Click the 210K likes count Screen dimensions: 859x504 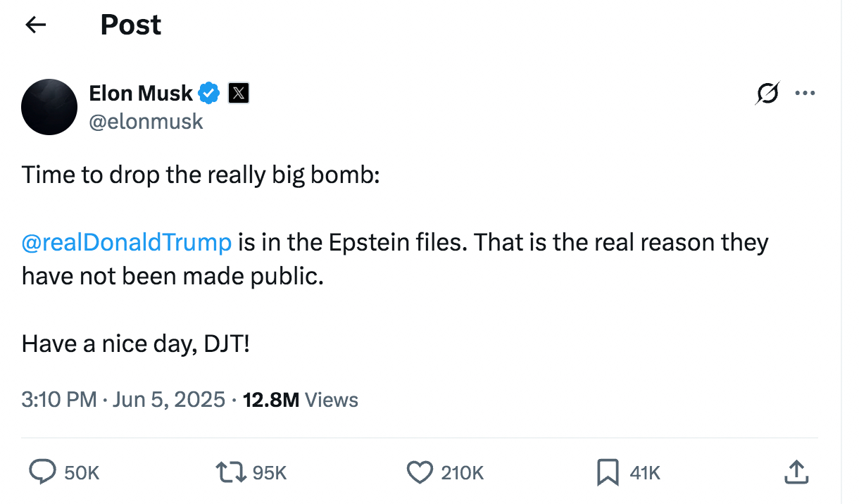[462, 473]
